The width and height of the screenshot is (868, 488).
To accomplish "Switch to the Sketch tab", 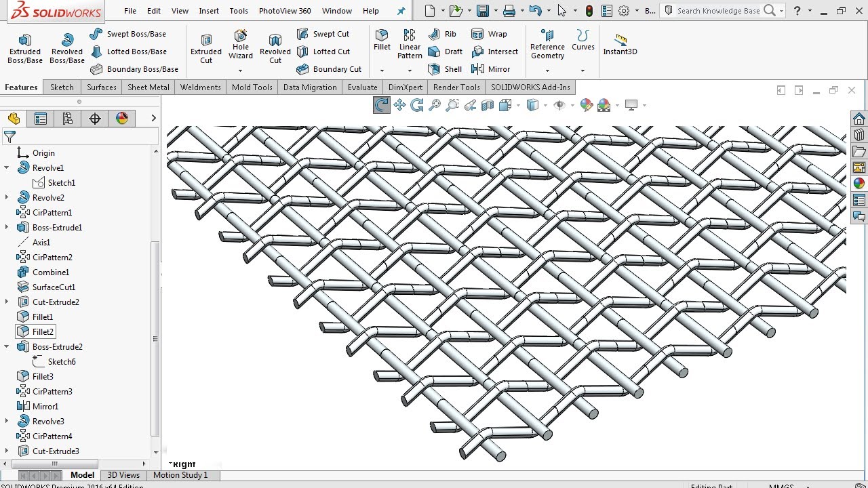I will point(62,87).
